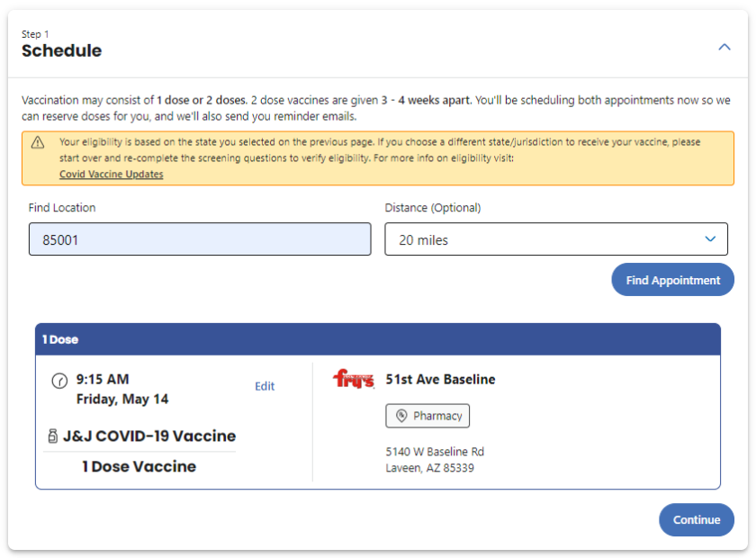
Task: Edit the appointment time
Action: click(265, 386)
